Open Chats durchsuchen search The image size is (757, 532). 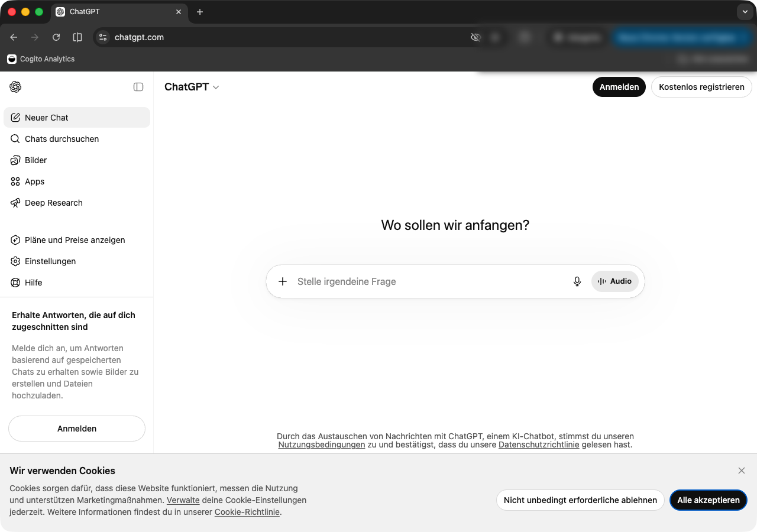click(x=77, y=139)
